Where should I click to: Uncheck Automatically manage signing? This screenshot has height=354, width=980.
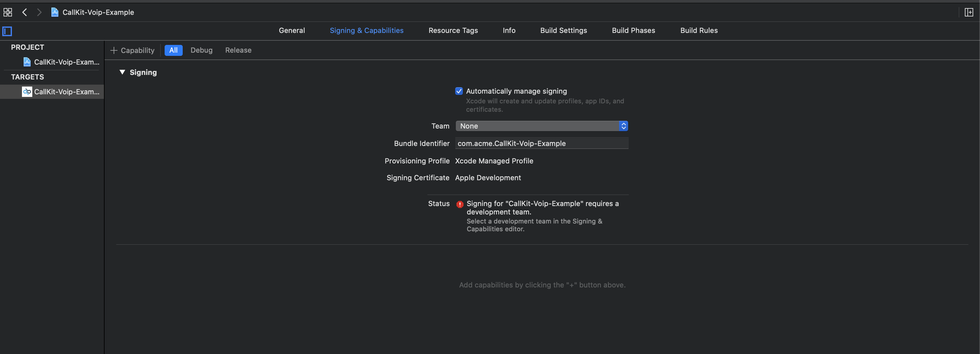coord(459,91)
